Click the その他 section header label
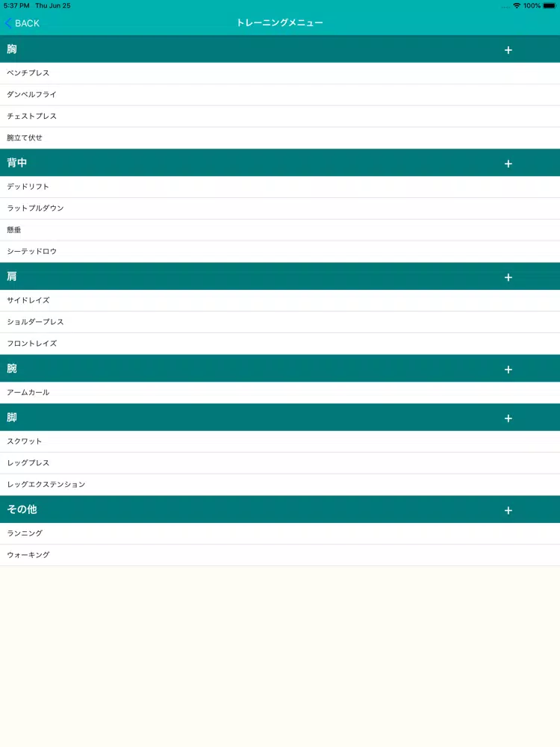This screenshot has width=560, height=747. (22, 509)
